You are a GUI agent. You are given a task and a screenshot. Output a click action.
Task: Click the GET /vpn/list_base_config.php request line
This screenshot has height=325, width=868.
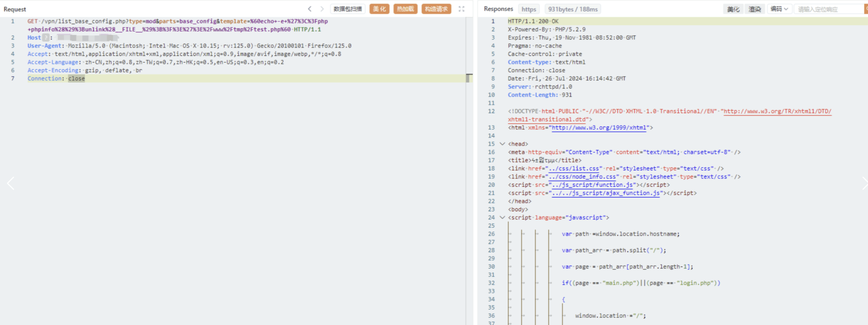[178, 25]
